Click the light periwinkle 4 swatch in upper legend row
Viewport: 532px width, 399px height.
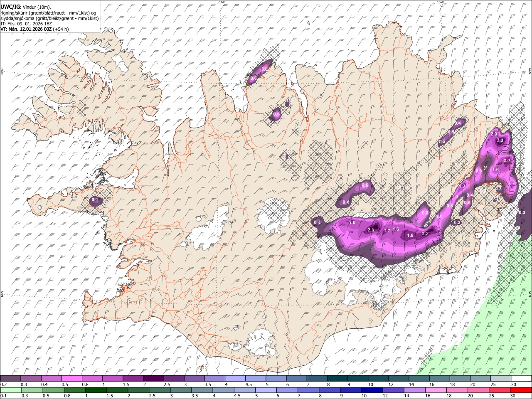(x=235, y=379)
